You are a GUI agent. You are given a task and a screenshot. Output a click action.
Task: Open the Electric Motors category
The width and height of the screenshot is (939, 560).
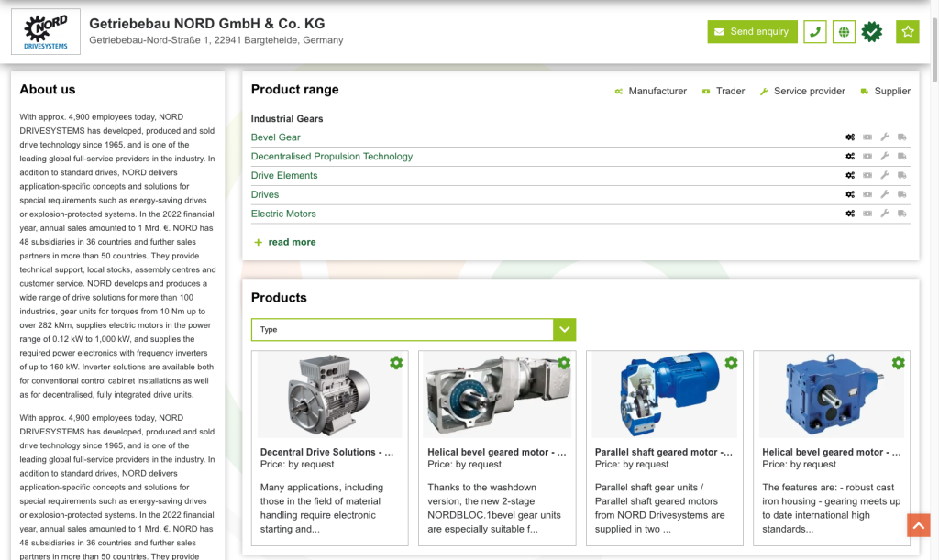[x=283, y=214]
